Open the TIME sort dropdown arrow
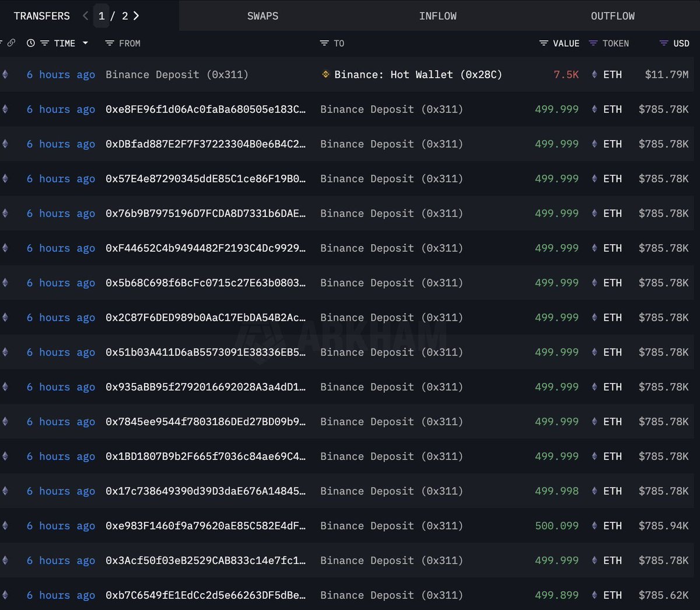The width and height of the screenshot is (700, 610). click(85, 43)
